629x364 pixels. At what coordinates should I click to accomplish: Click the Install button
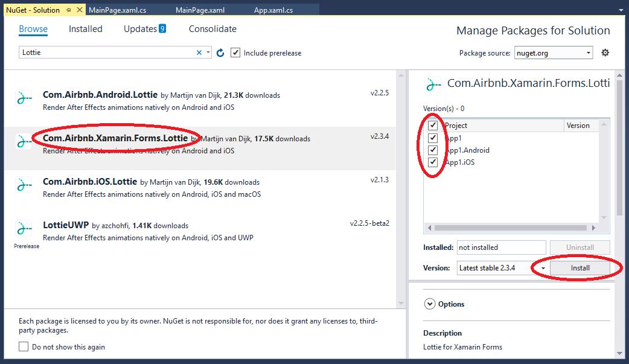point(580,267)
